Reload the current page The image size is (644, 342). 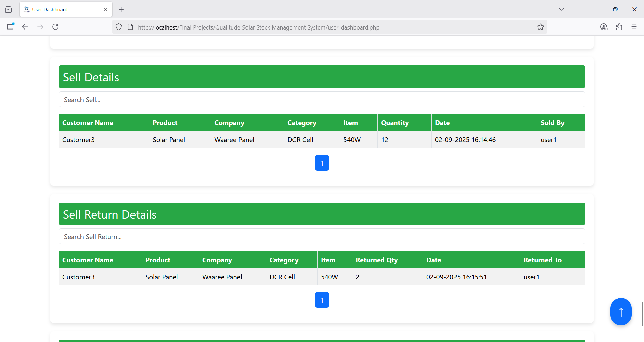[55, 27]
